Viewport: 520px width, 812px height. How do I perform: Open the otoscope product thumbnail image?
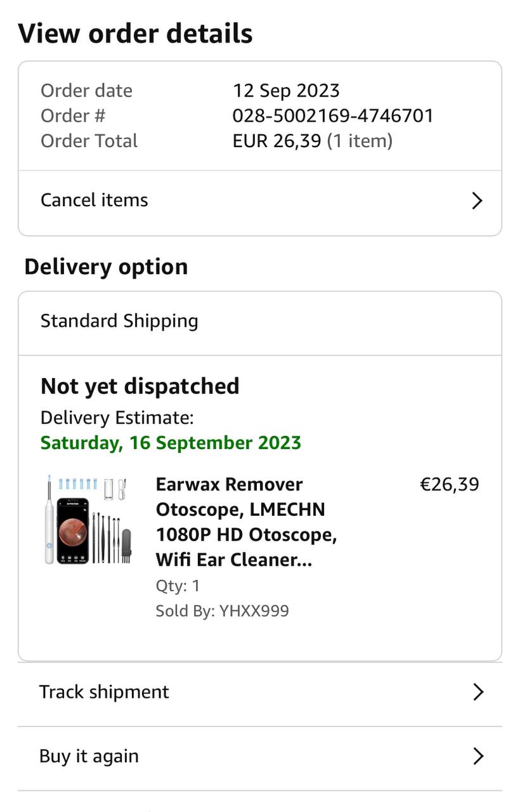tap(88, 520)
